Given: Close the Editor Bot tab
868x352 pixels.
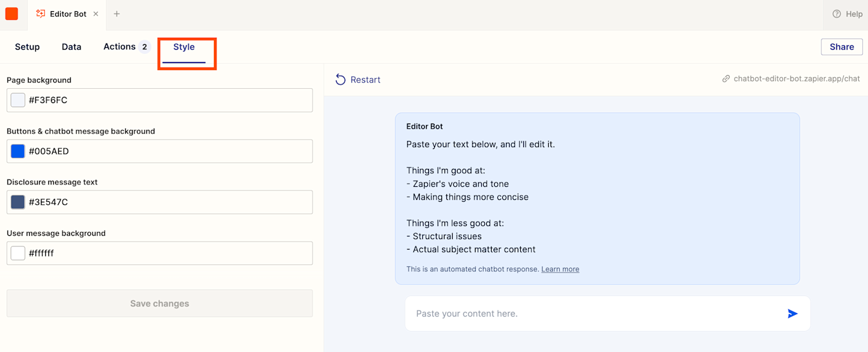Looking at the screenshot, I should tap(95, 14).
